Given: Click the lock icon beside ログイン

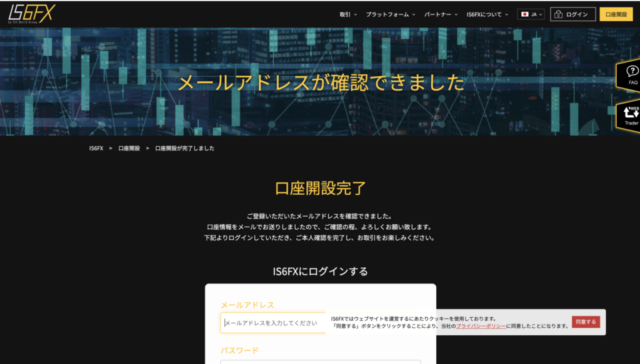Looking at the screenshot, I should tap(558, 14).
